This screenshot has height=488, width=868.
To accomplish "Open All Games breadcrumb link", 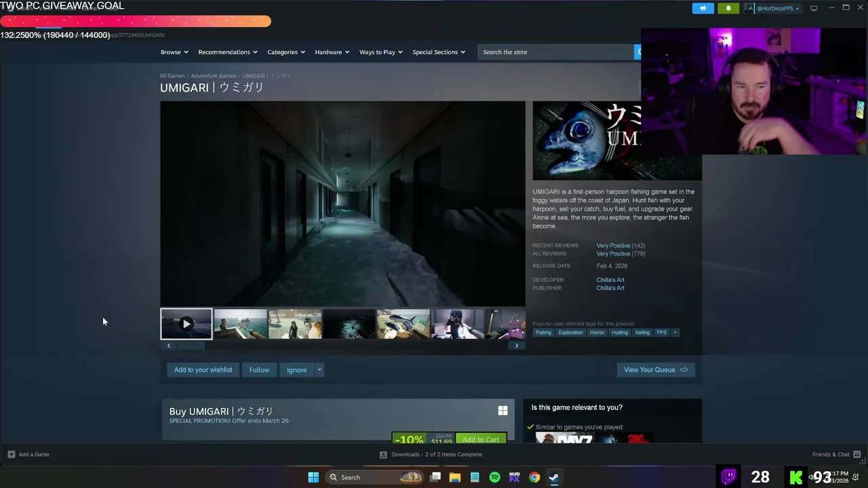I will point(172,76).
